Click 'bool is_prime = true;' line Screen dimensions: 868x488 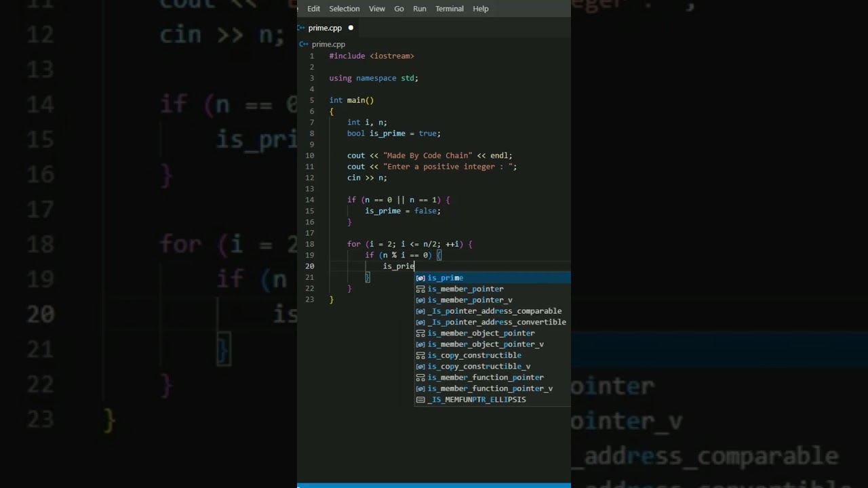394,134
